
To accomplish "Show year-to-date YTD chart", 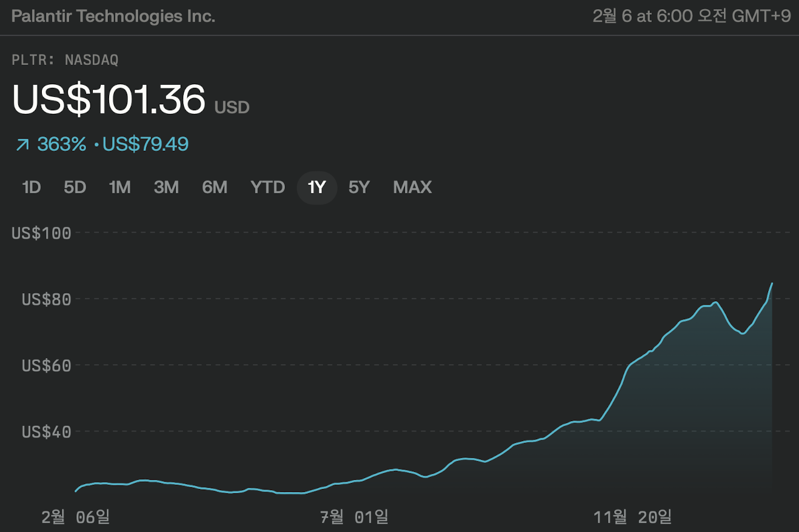I will coord(267,188).
